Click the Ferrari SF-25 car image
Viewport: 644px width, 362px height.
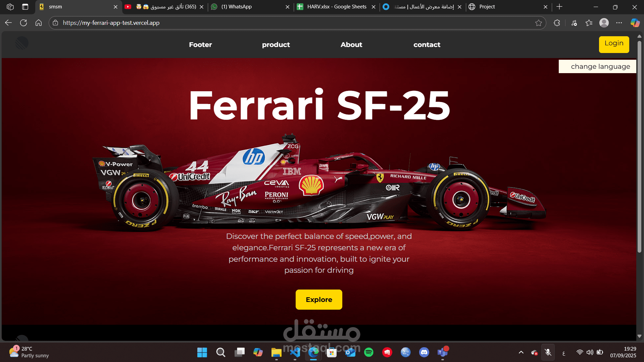tap(319, 183)
